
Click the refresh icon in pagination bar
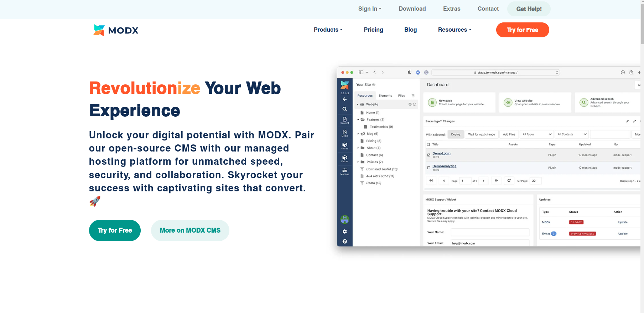[509, 181]
